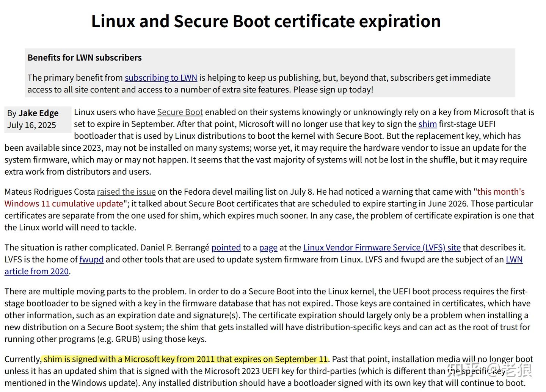Click the 'Benefits for LWN subscribers' heading
Screen dimensions: 546x392
pyautogui.click(x=85, y=58)
